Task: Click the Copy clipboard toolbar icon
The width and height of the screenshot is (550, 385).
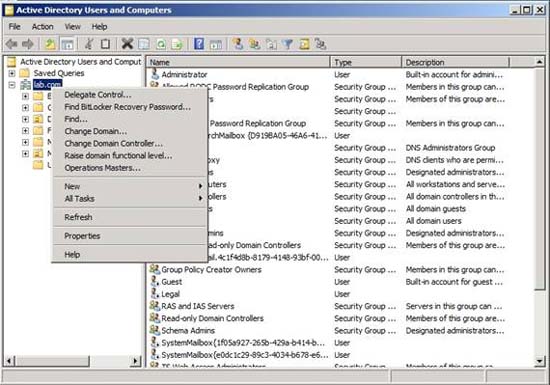Action: point(105,44)
